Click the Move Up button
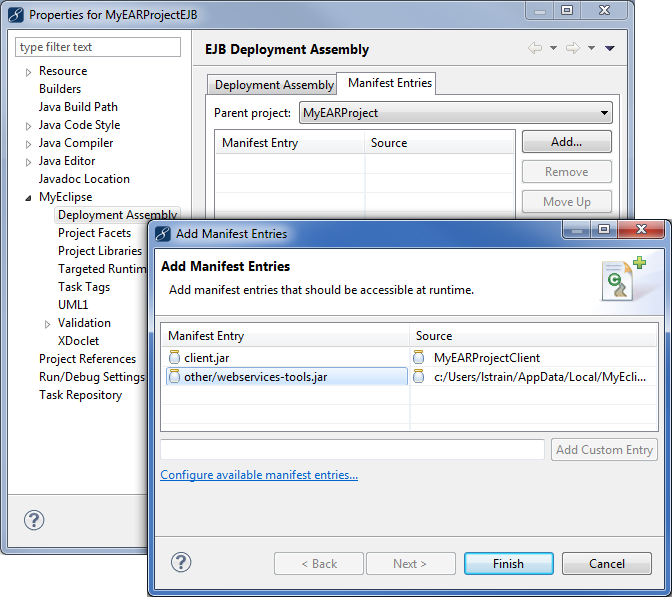Screen dimensions: 672x597 point(567,201)
